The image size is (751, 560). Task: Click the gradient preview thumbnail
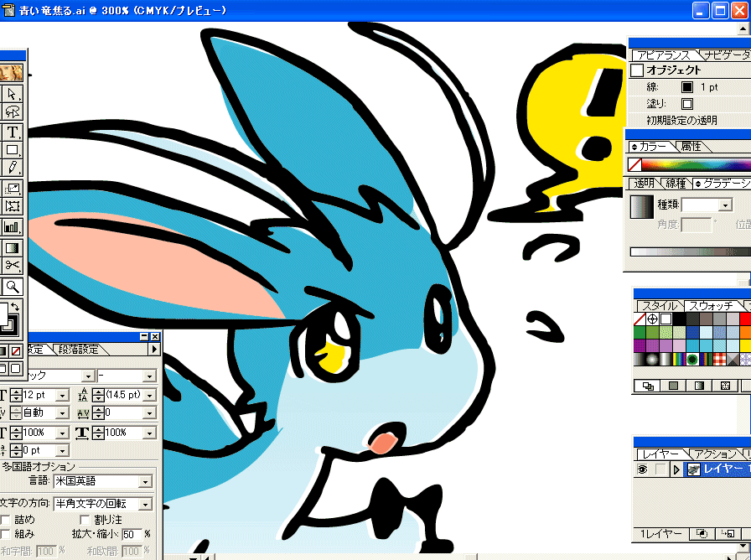coord(642,207)
